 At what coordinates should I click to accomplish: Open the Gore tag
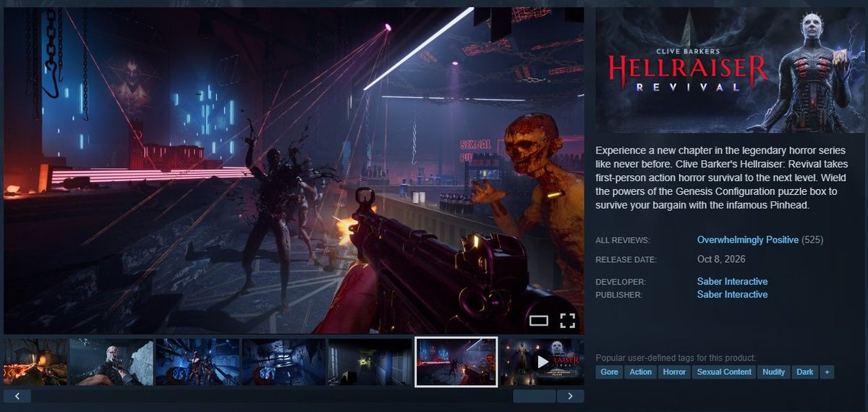[x=609, y=372]
